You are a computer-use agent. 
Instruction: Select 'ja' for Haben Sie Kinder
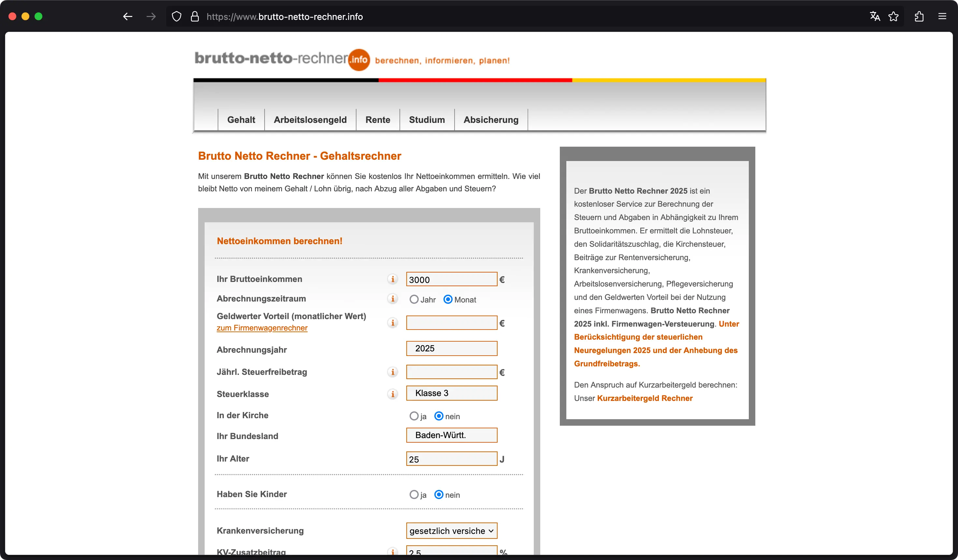(414, 494)
